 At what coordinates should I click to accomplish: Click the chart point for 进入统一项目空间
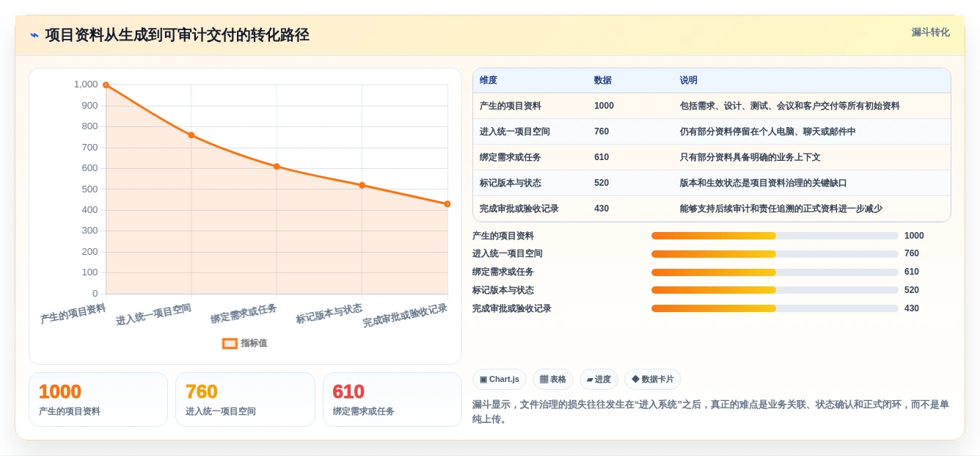tap(191, 135)
